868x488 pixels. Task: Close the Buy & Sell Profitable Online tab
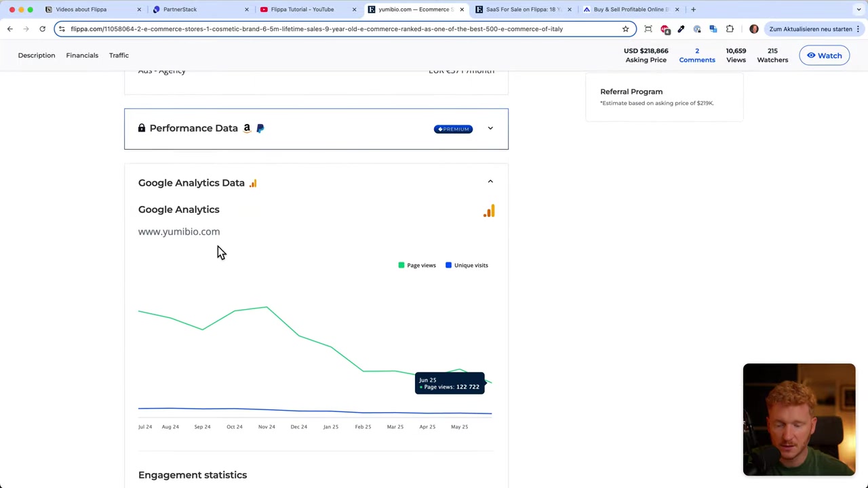677,9
